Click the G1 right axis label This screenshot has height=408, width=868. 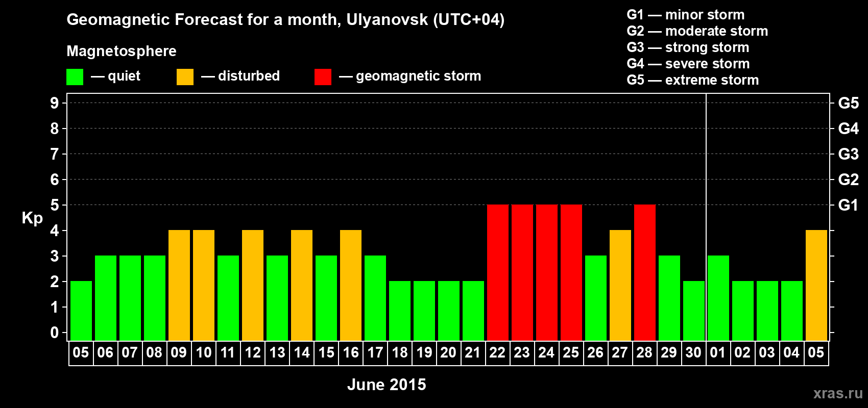tap(849, 205)
